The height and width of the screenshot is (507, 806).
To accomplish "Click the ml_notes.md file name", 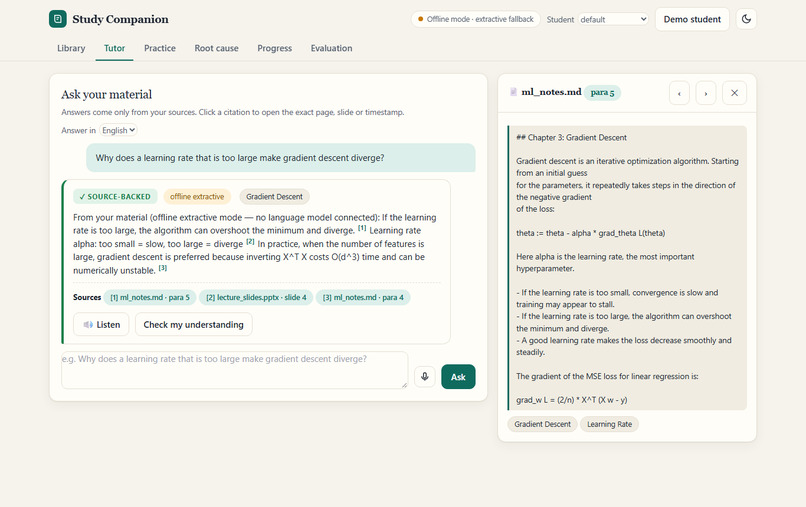I will (551, 92).
